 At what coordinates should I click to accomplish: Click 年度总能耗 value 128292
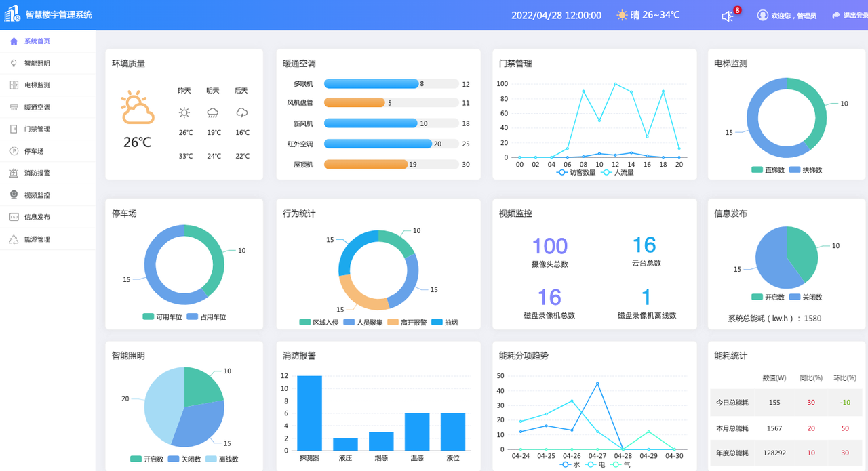pos(774,453)
